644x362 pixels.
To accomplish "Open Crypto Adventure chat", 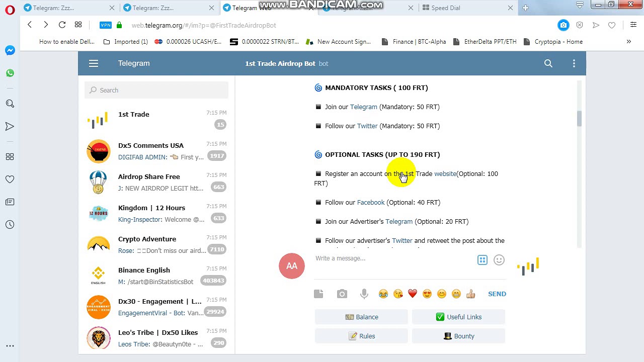I will coord(156,244).
